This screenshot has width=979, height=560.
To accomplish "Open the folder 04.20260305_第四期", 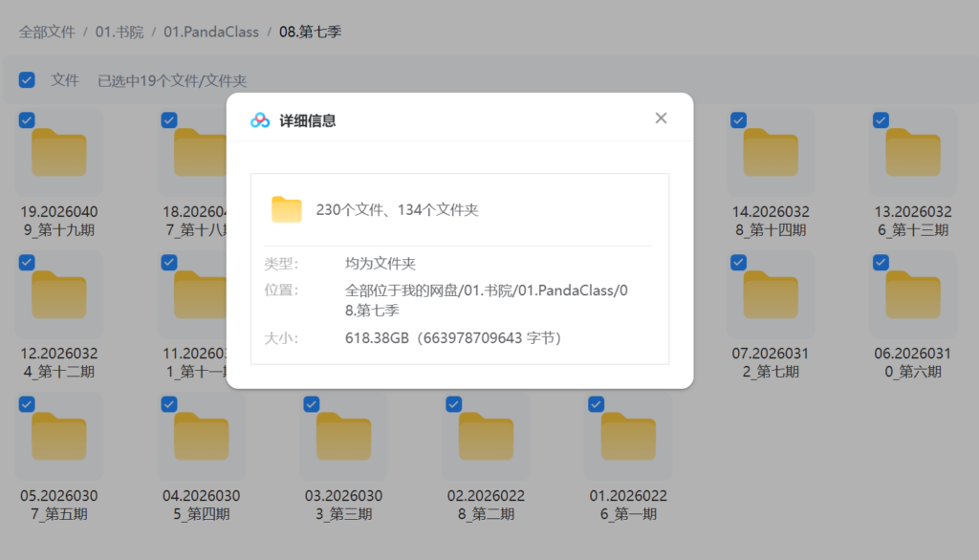I will (201, 436).
